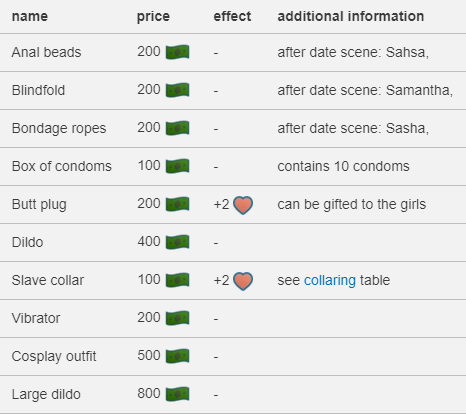Click the money icon beside Blindfold price

point(177,90)
